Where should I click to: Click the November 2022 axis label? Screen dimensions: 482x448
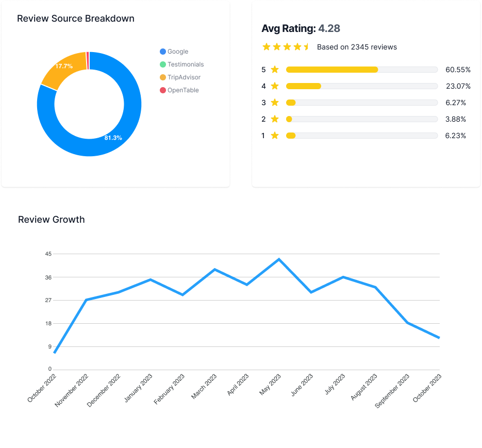(73, 390)
